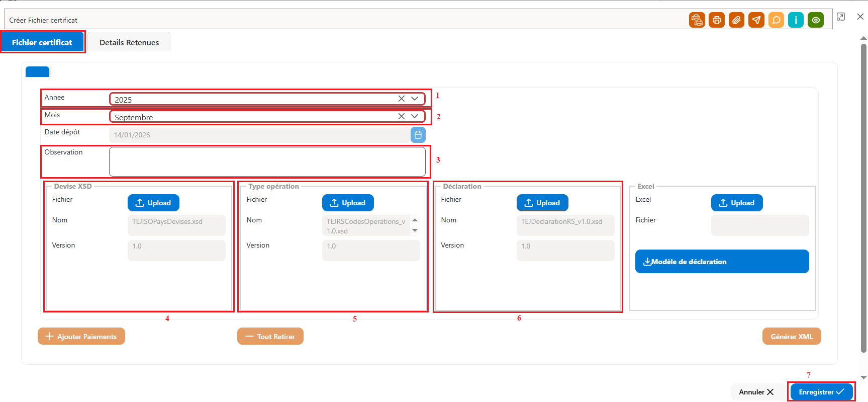This screenshot has height=402, width=868.
Task: Expand the Annee dropdown arrow
Action: (415, 99)
